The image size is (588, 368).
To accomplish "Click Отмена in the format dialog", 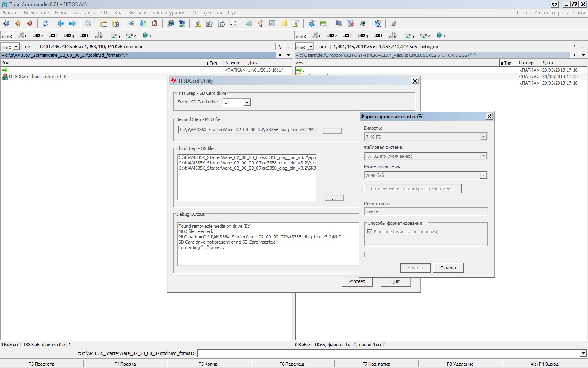I will [448, 268].
